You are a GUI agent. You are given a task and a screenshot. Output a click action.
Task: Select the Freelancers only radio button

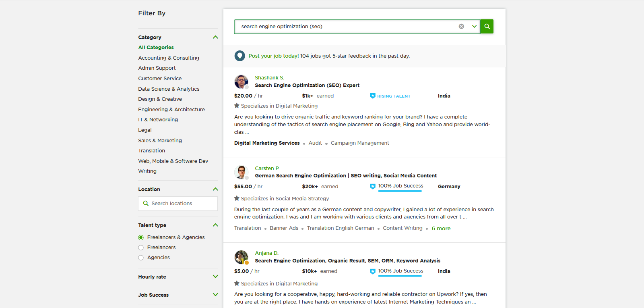(141, 248)
